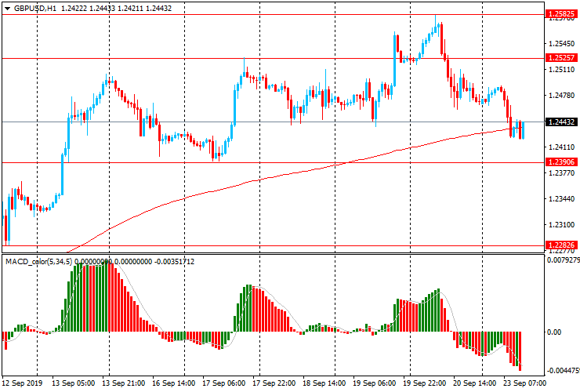Click the MACD 0.00 scale value
Image resolution: width=580 pixels, height=392 pixels.
pyautogui.click(x=554, y=332)
